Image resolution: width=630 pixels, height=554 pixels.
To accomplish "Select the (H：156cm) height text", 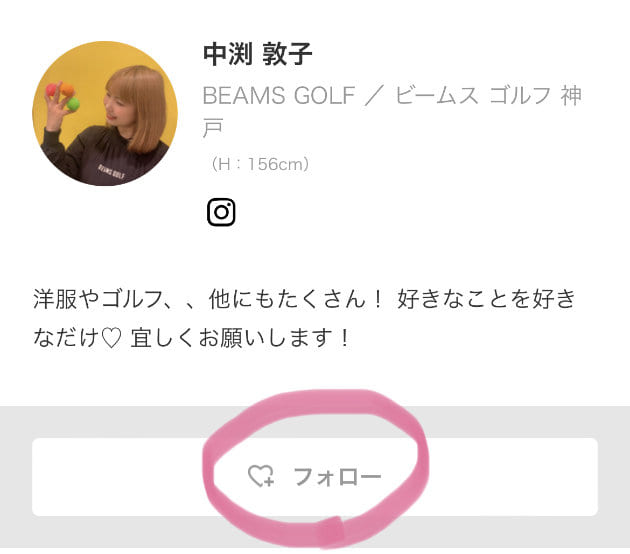I will [260, 164].
